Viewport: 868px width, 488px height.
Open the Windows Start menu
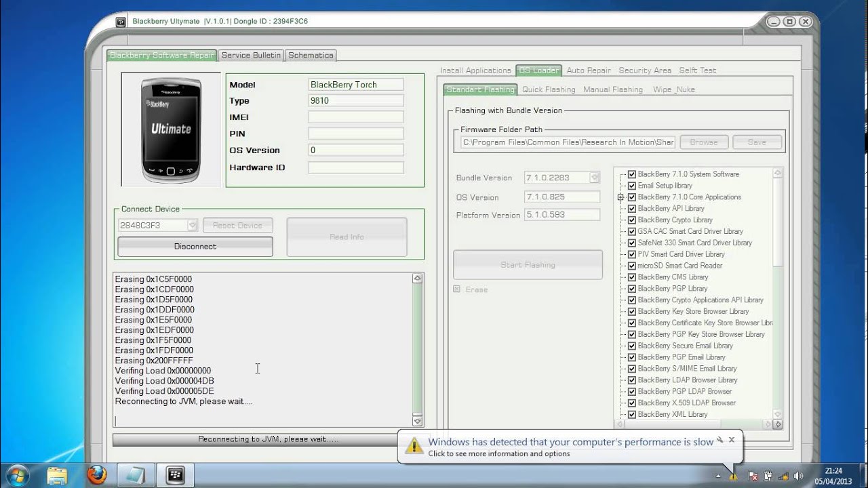point(17,474)
